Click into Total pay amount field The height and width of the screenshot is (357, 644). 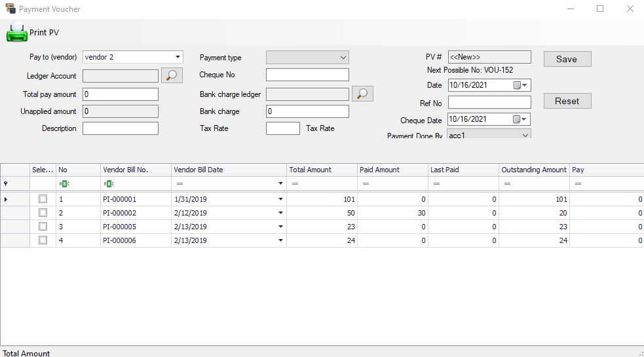121,94
